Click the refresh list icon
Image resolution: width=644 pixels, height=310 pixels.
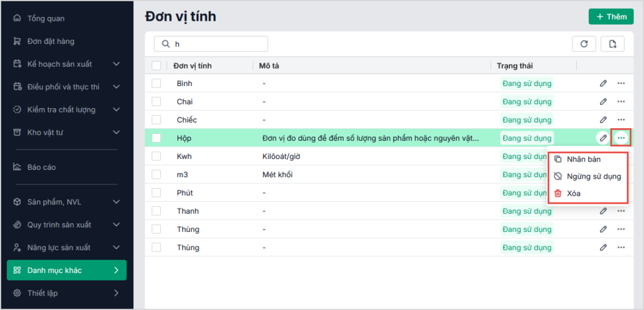point(584,43)
